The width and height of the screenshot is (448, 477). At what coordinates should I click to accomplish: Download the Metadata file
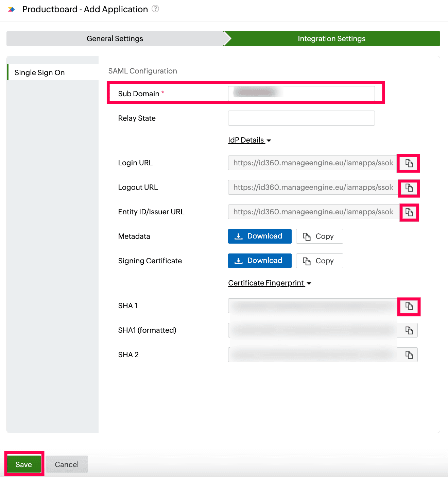(260, 236)
